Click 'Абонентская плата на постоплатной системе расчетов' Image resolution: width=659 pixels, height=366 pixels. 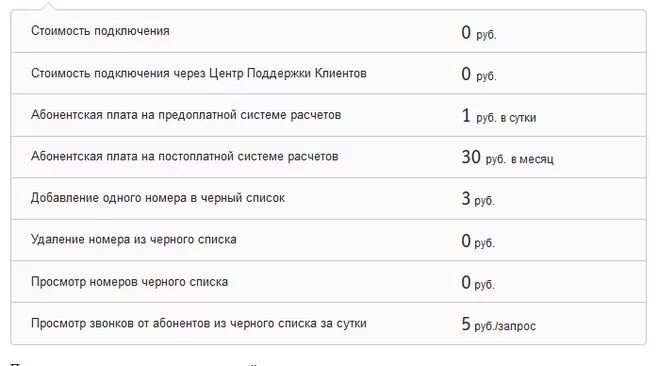185,156
